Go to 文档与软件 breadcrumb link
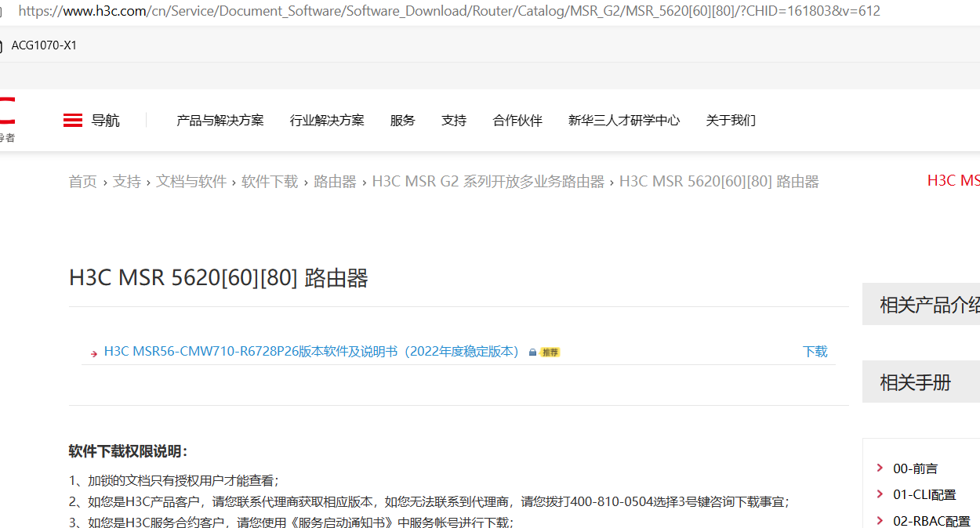Screen dimensions: 980x528 (x=191, y=182)
